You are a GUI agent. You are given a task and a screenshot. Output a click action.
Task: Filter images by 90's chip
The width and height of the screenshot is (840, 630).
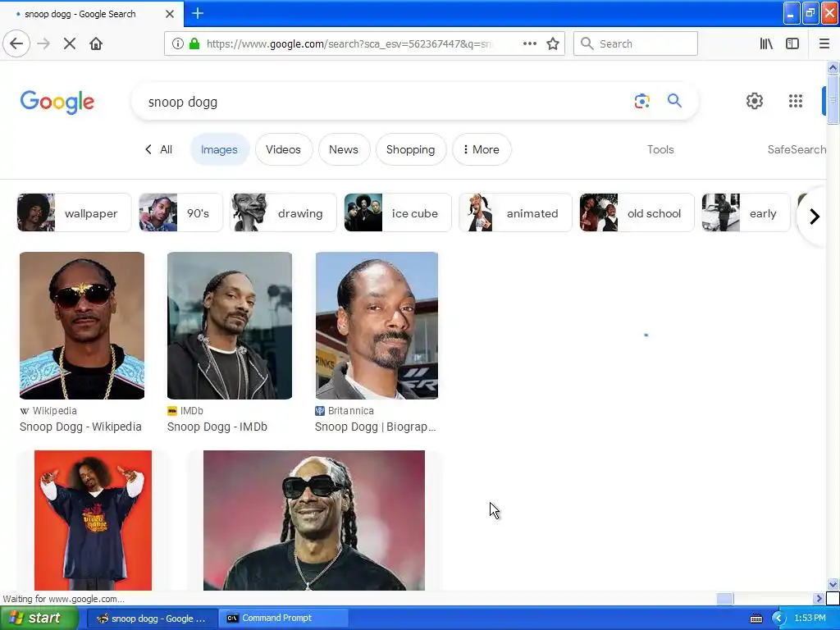180,212
